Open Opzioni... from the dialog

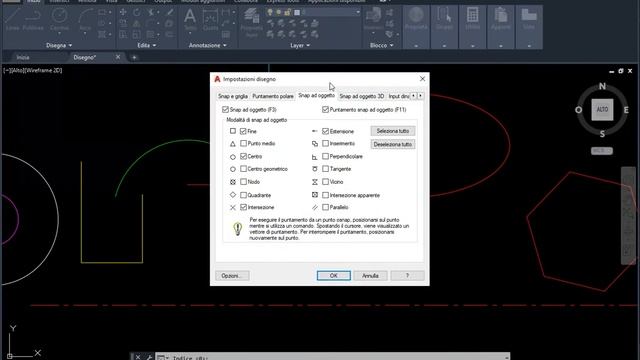[232, 276]
